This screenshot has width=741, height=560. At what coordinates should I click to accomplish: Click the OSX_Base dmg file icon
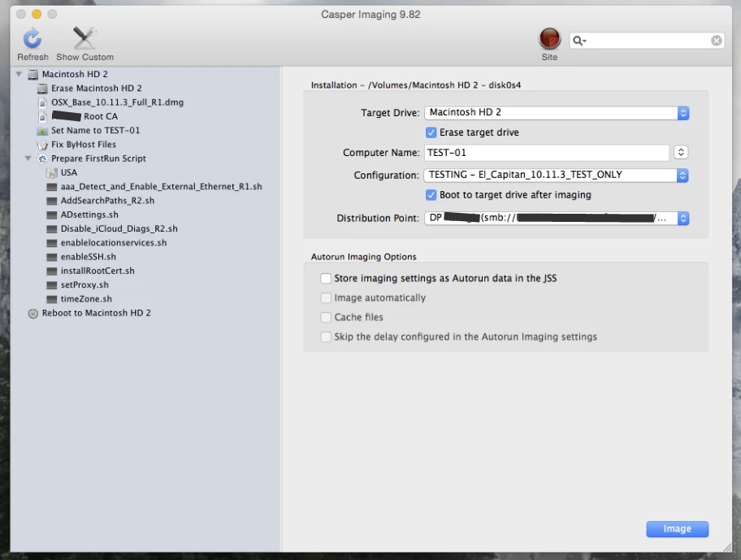point(42,102)
